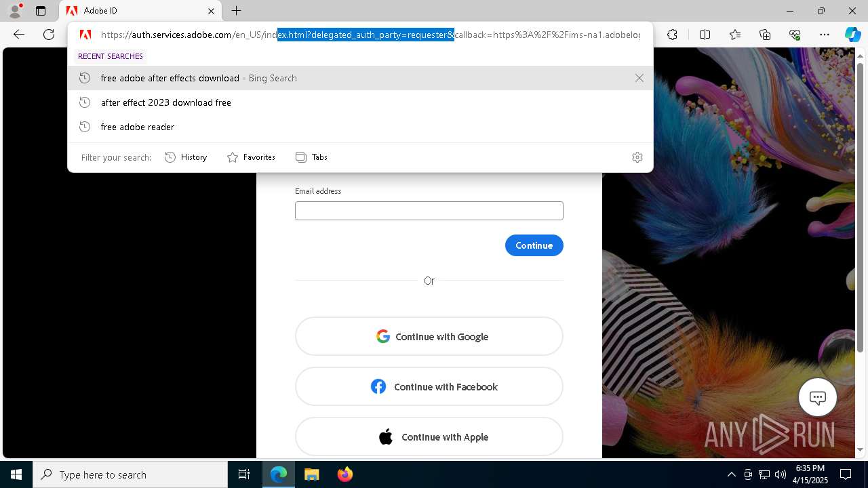
Task: Select 'free adobe after effects download' suggestion
Action: click(360, 78)
